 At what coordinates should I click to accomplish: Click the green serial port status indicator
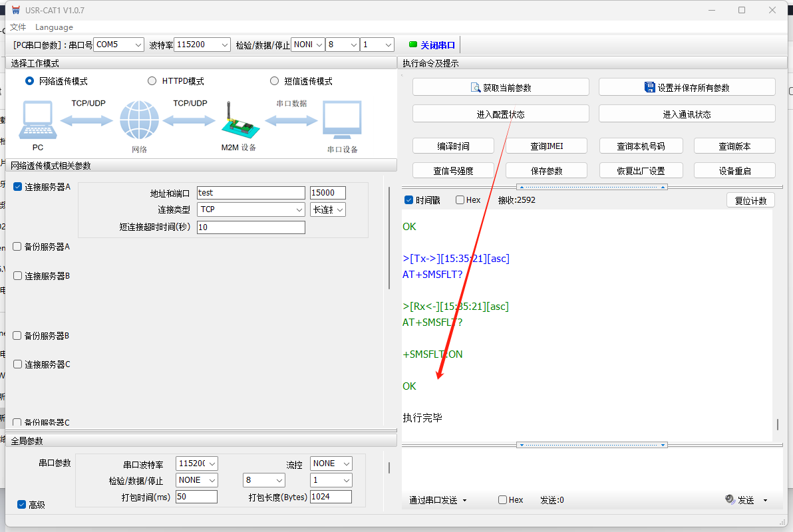click(412, 45)
